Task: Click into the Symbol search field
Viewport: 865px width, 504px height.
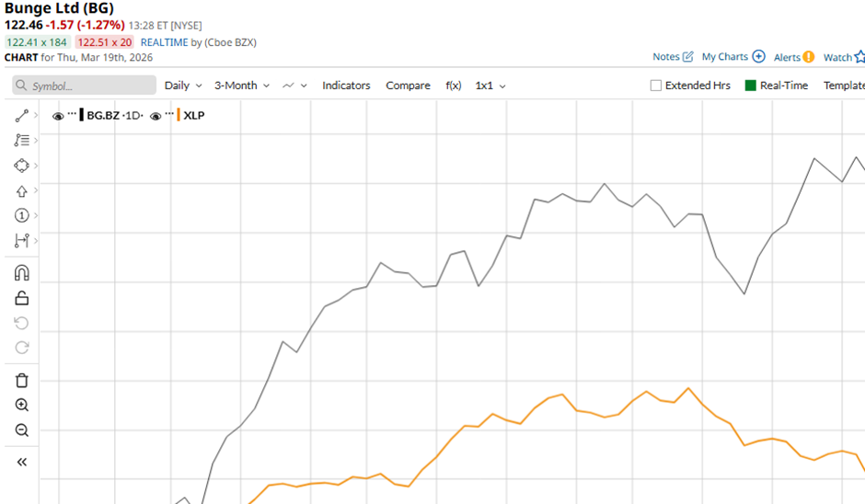Action: [84, 86]
